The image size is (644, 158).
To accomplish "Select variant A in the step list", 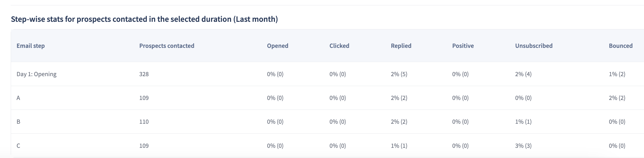I will 18,98.
